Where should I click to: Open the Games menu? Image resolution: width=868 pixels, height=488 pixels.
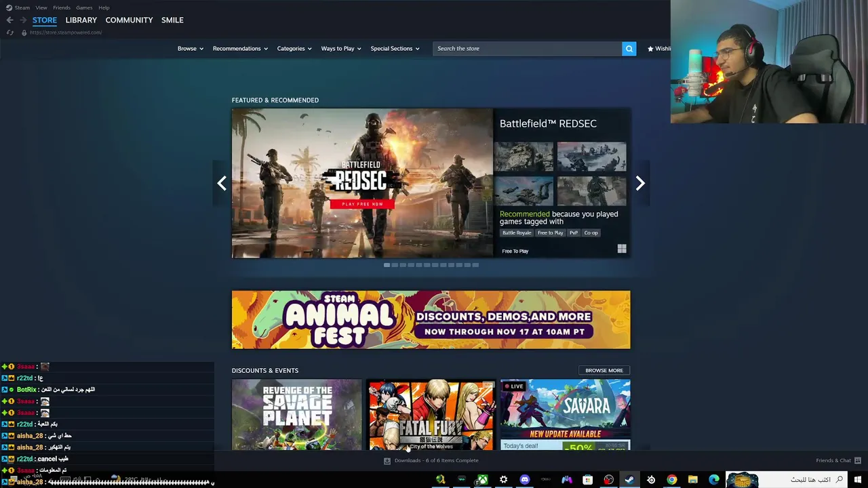84,7
